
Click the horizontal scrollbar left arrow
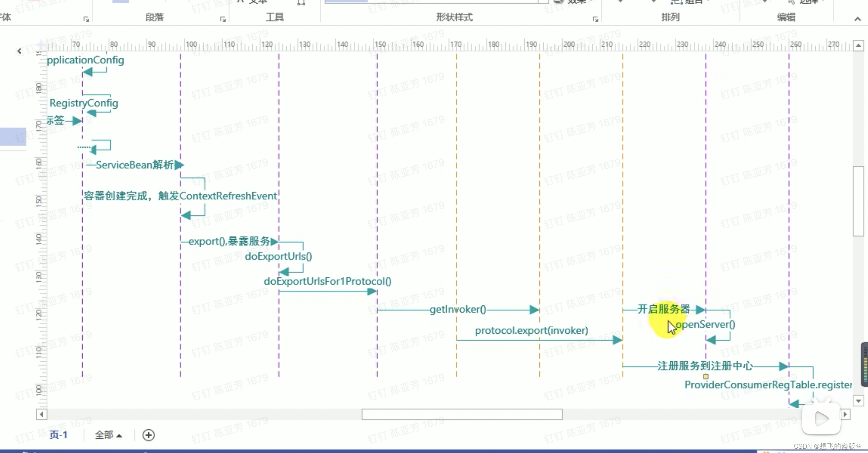coord(42,415)
